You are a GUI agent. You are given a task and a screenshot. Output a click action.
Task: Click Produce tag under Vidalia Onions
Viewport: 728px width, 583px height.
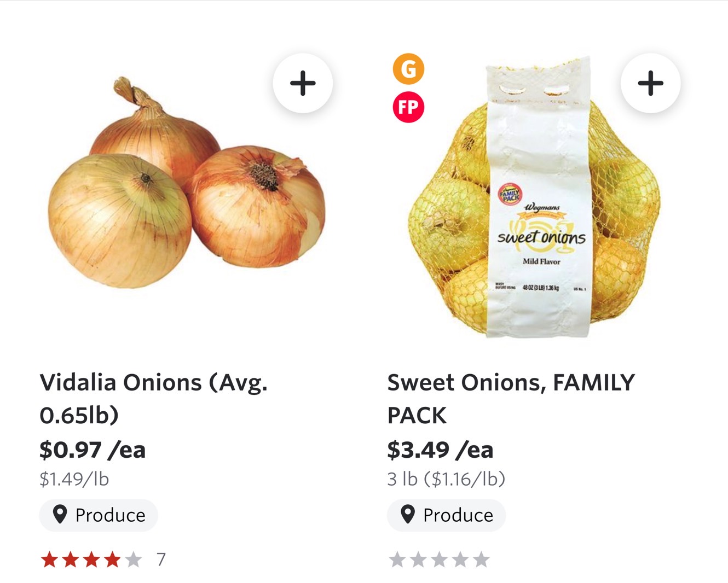(x=99, y=515)
